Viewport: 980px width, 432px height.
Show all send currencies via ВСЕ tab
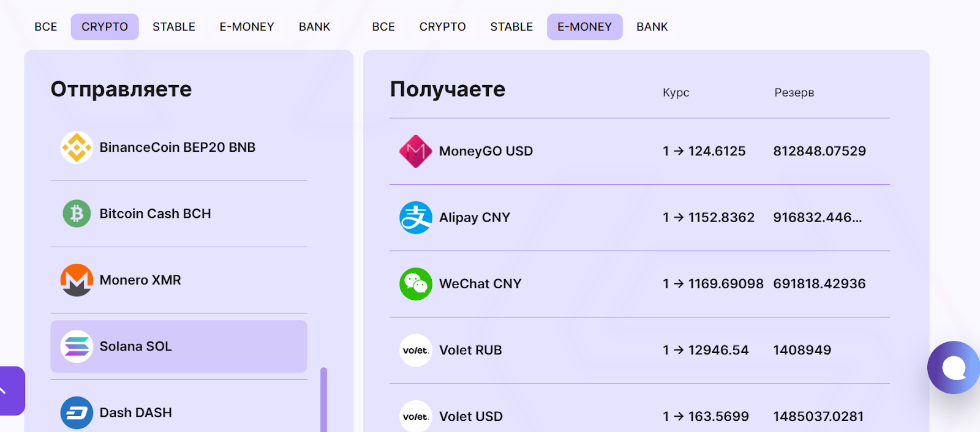pyautogui.click(x=46, y=27)
